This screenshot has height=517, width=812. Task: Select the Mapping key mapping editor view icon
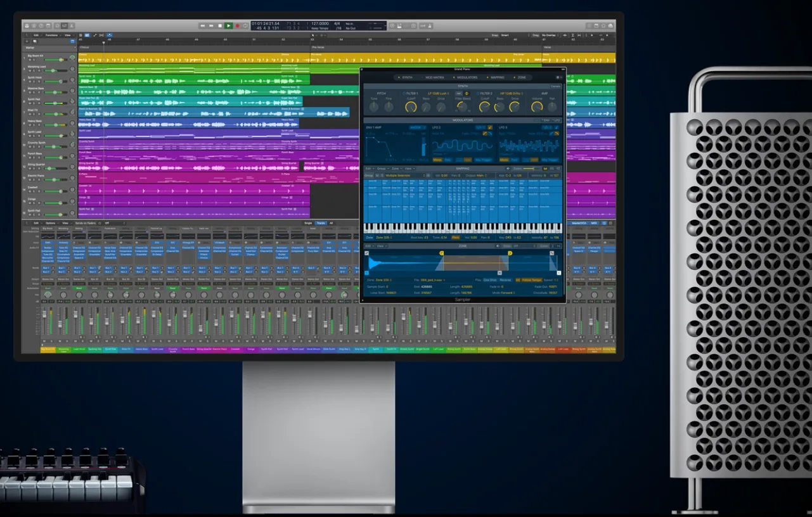[545, 169]
